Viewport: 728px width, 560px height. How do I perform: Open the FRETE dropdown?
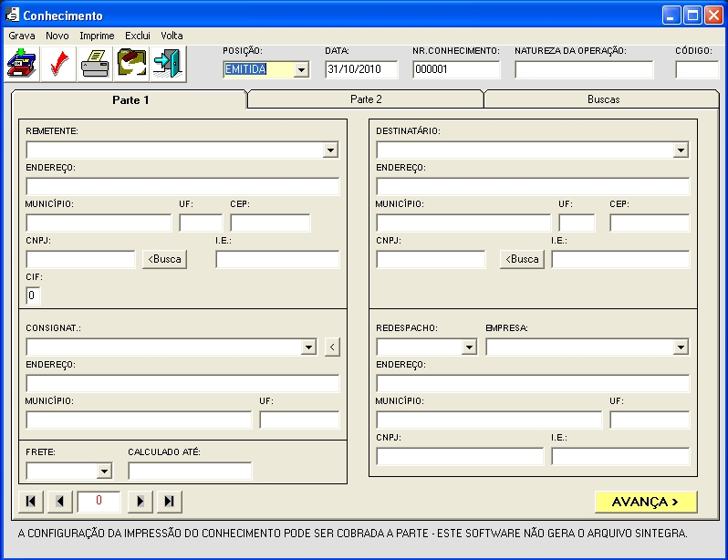[104, 472]
